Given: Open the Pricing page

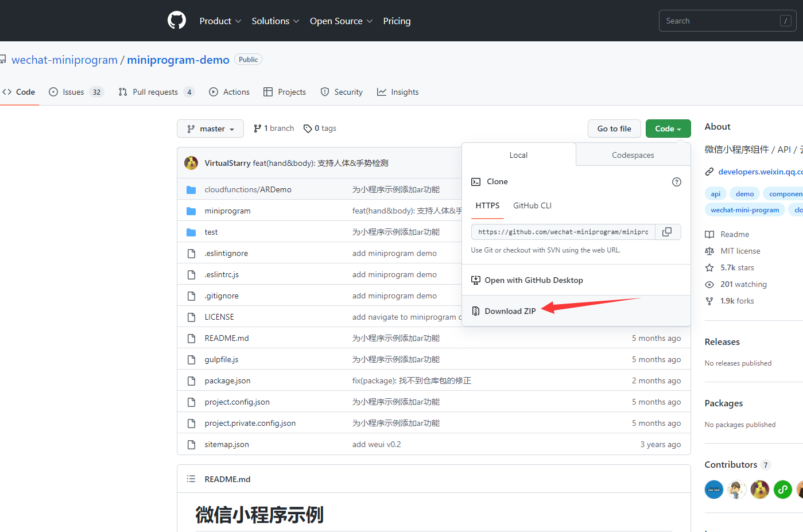Looking at the screenshot, I should click(x=397, y=21).
